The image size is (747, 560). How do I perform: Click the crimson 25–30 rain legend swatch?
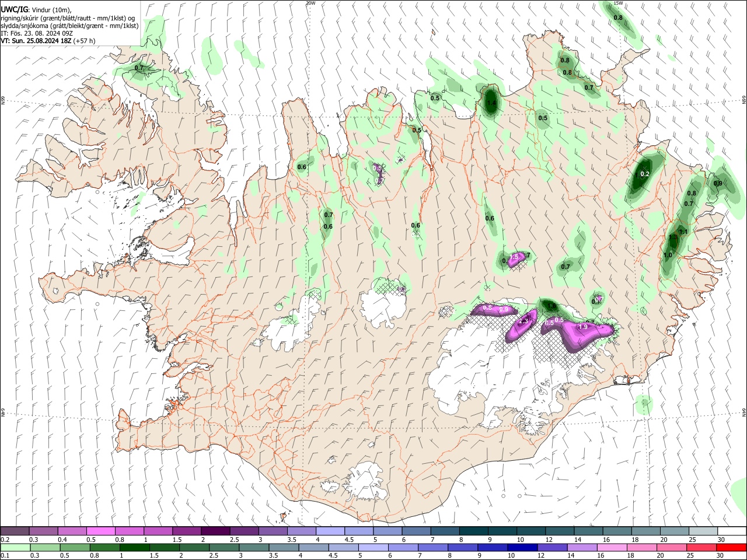point(701,547)
